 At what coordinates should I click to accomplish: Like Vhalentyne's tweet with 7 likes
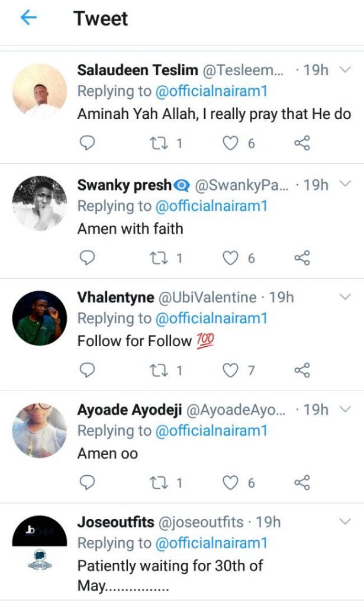click(230, 370)
